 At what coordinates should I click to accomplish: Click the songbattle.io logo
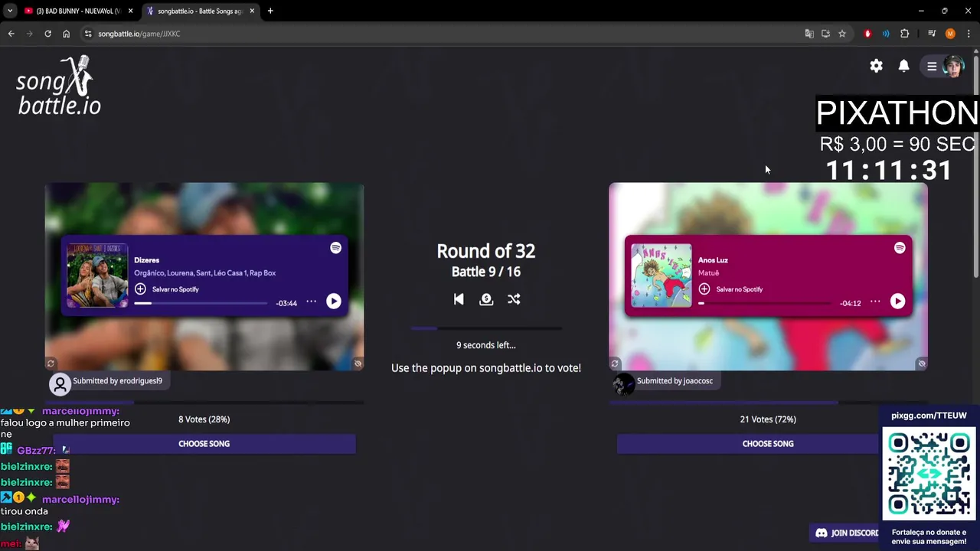pos(59,86)
